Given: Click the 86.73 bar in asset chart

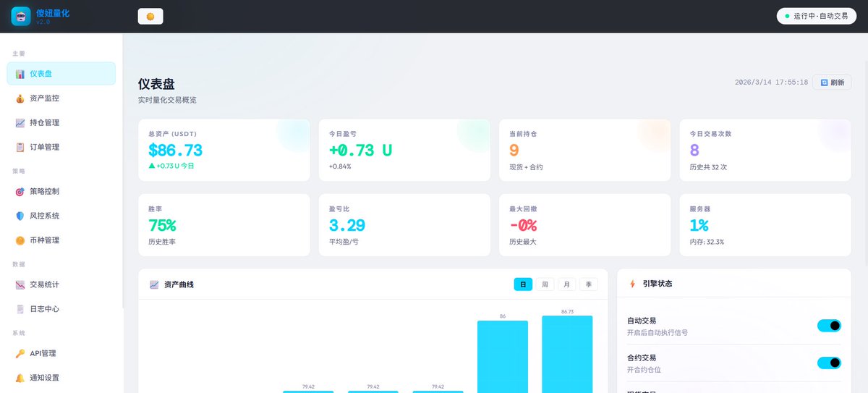Looking at the screenshot, I should click(567, 354).
